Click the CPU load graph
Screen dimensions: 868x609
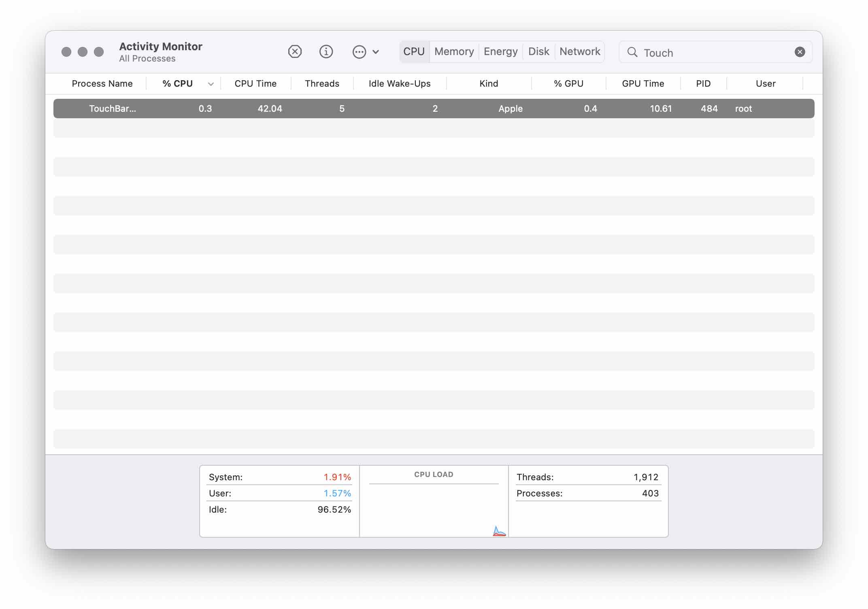pyautogui.click(x=434, y=509)
